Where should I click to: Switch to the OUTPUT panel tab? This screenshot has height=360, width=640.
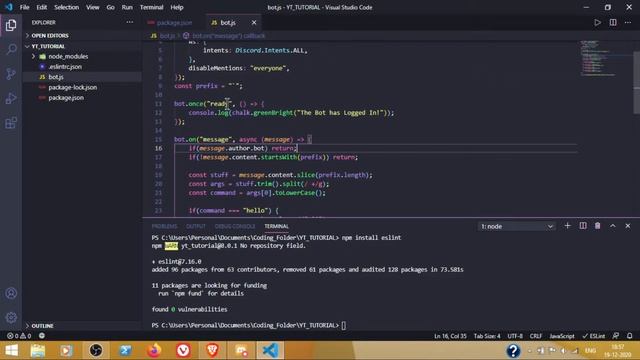click(196, 226)
